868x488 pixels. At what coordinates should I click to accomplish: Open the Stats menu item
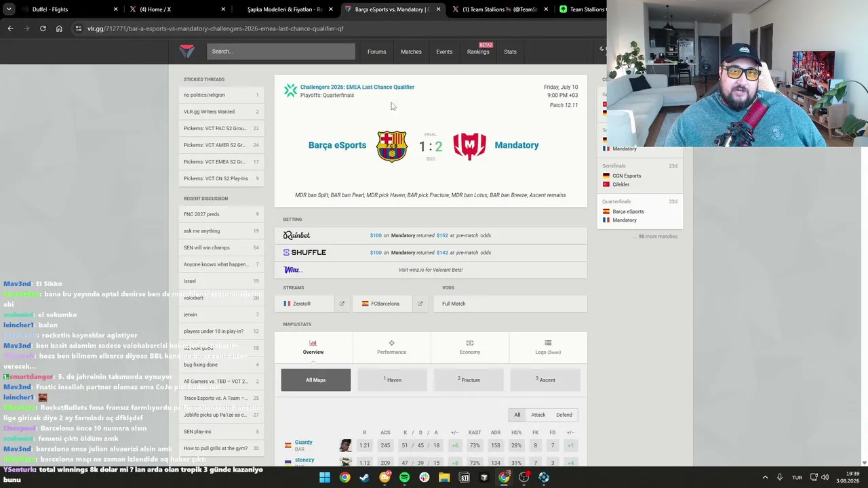[x=510, y=52]
